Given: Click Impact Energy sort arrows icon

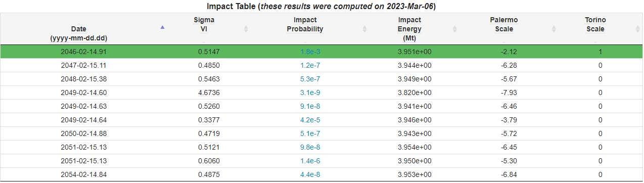Looking at the screenshot, I should click(x=455, y=29).
